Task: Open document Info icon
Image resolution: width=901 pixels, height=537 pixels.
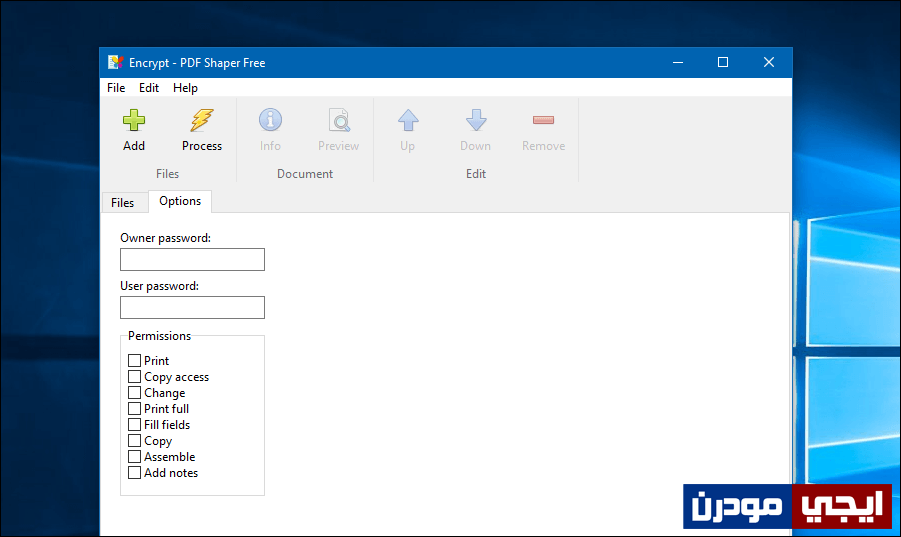Action: (270, 121)
